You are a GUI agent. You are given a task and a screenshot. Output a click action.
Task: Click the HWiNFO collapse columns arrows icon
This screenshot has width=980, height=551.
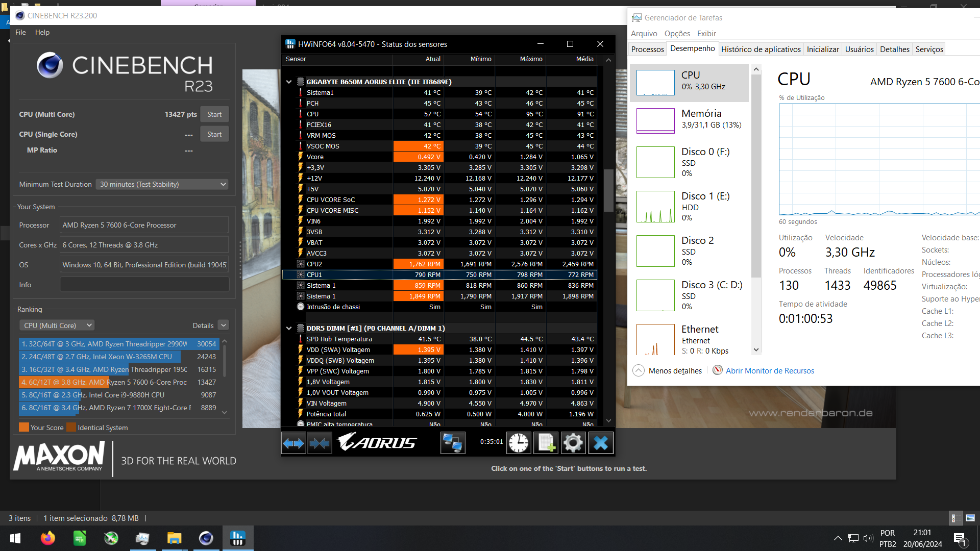[320, 443]
